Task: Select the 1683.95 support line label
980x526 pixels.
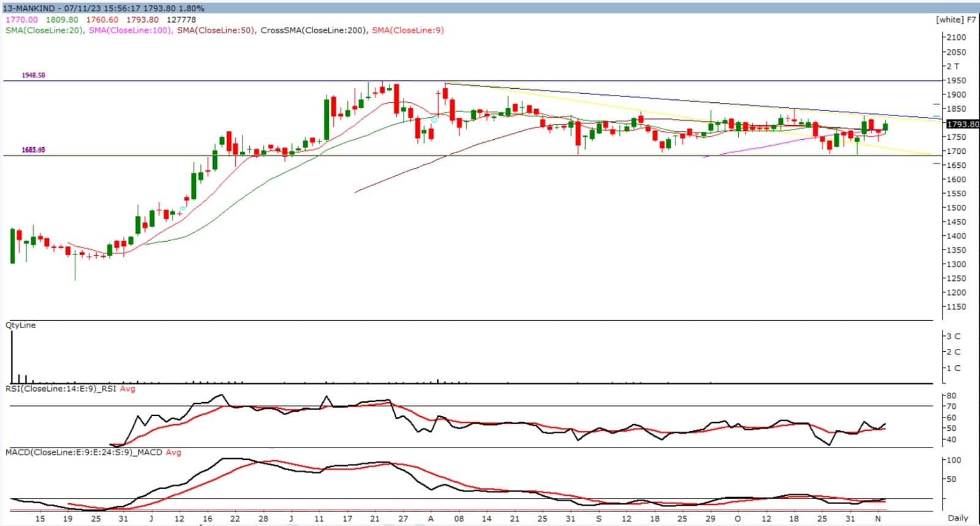Action: 33,150
